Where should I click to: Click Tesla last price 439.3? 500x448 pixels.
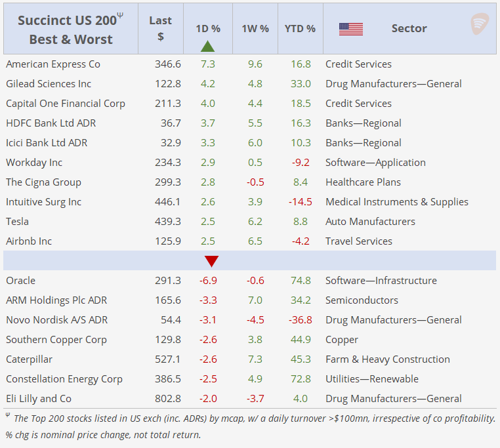click(168, 222)
